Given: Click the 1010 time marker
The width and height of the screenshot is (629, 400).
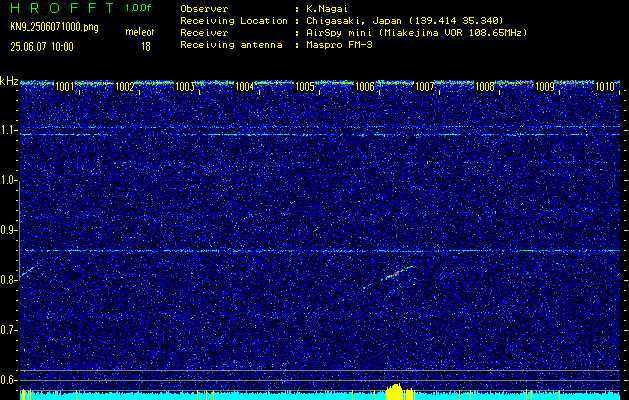Looking at the screenshot, I should coord(605,87).
